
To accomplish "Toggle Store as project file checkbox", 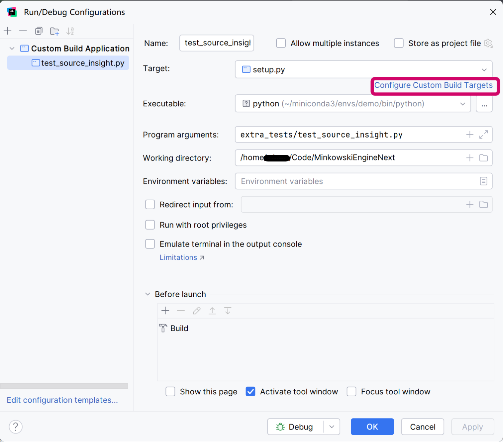I will 399,43.
